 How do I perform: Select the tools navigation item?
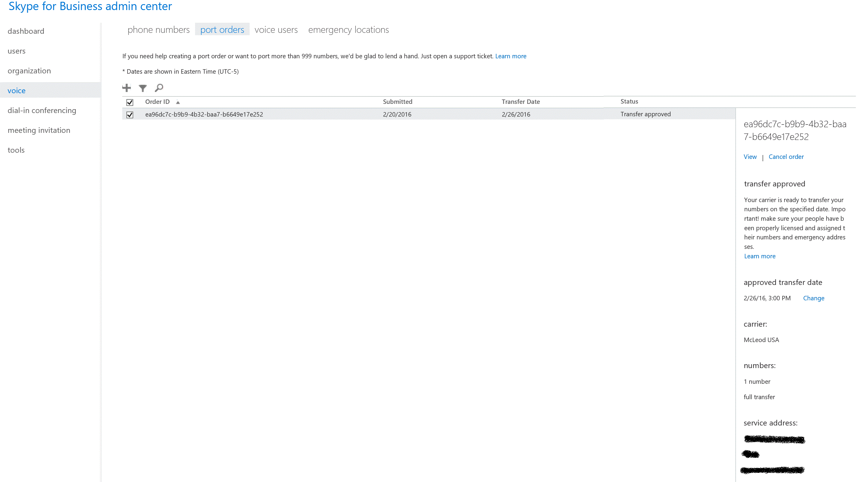(16, 150)
